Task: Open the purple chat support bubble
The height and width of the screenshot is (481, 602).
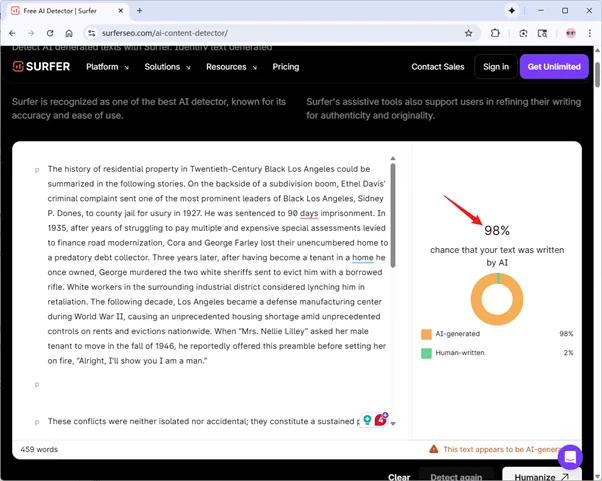Action: pos(570,457)
